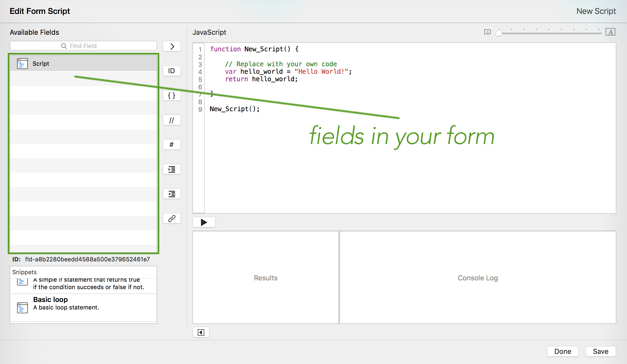
Task: Click the link chain icon button
Action: (172, 219)
